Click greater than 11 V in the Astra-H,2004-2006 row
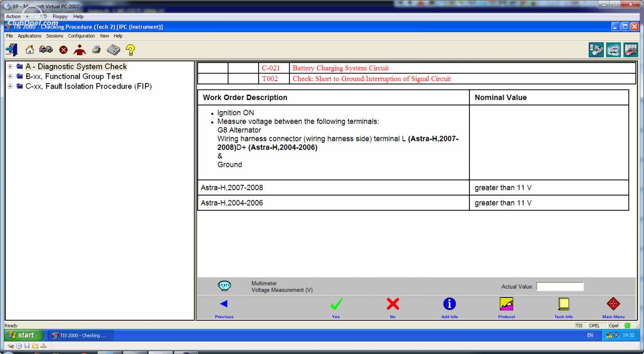644x354 pixels. (503, 203)
